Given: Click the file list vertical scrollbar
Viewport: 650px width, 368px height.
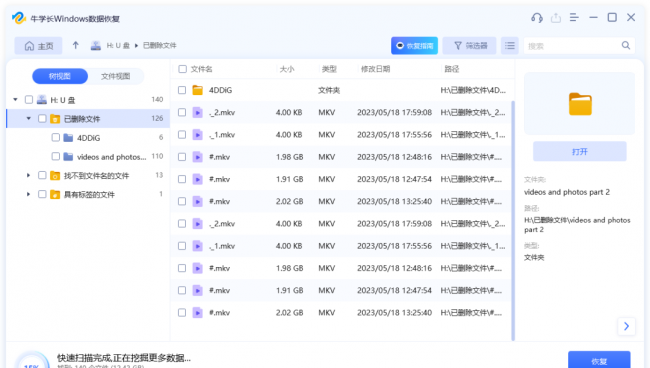Looking at the screenshot, I should pyautogui.click(x=513, y=220).
